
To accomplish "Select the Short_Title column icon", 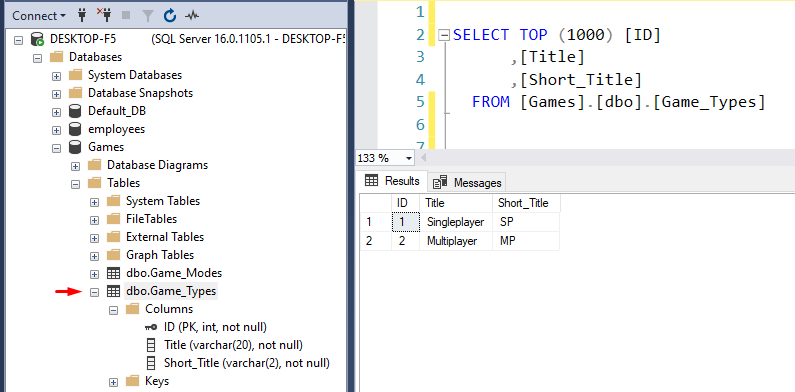I will (151, 363).
